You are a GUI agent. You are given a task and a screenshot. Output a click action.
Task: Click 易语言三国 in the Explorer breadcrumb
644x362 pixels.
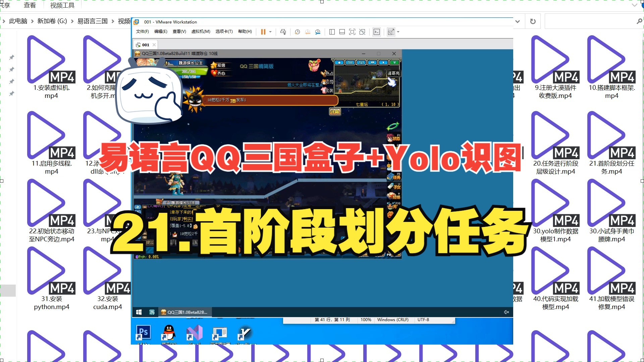pos(93,21)
